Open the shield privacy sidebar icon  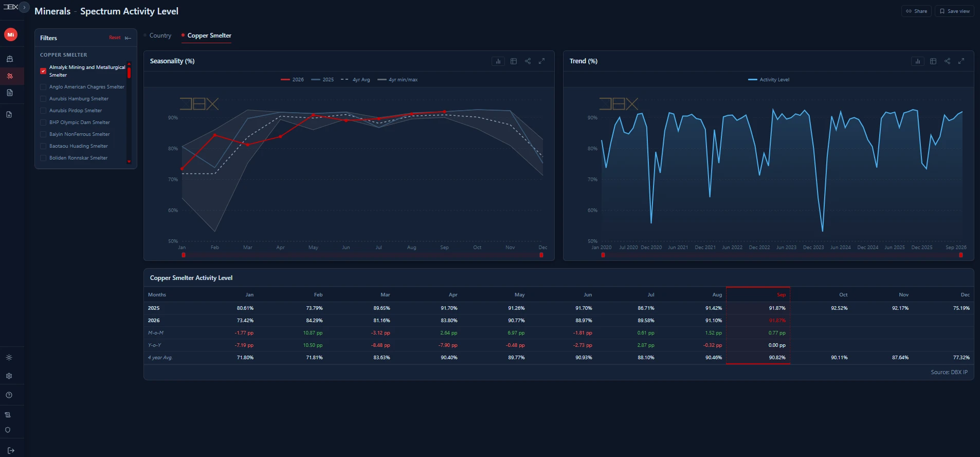coord(8,430)
